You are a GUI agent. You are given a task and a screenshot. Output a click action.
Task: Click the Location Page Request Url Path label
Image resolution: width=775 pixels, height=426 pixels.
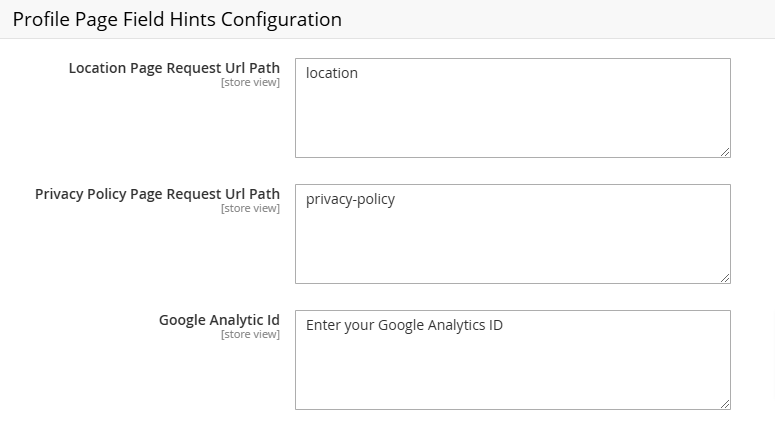click(x=174, y=68)
